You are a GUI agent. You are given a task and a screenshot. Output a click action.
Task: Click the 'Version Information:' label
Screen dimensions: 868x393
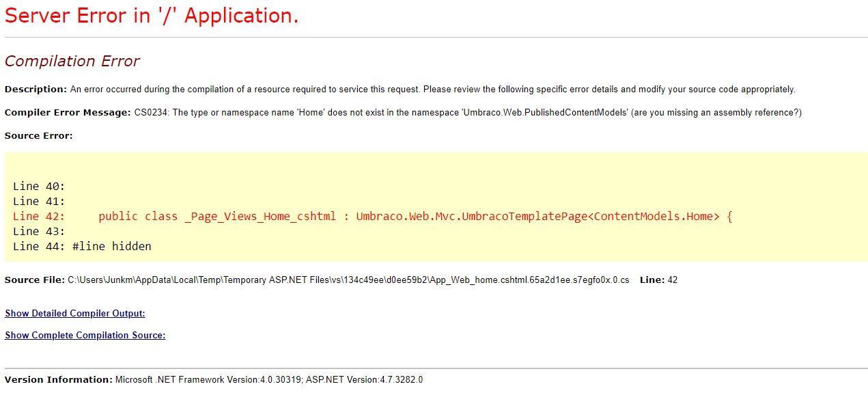point(59,380)
